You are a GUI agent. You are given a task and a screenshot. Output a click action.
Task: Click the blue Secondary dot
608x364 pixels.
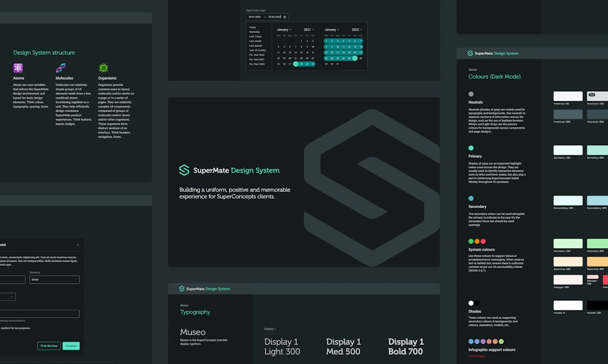coord(471,198)
